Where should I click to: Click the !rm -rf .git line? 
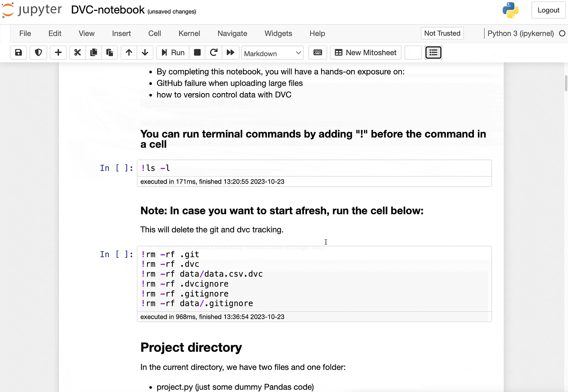point(170,254)
